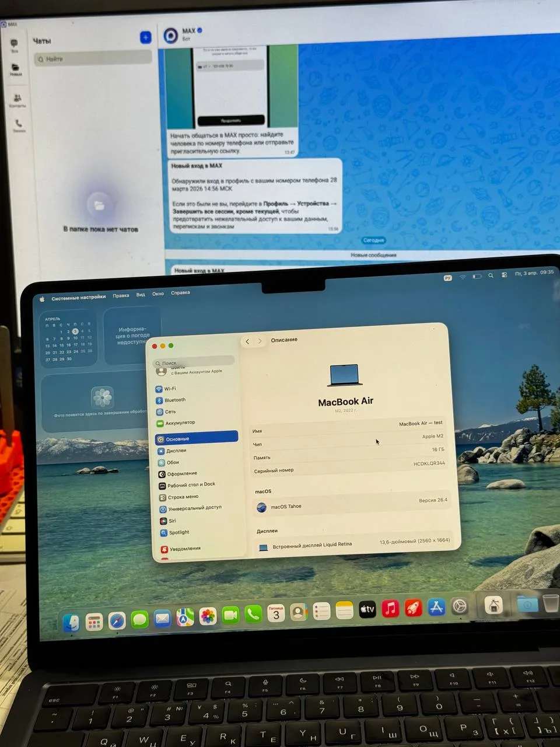This screenshot has height=747, width=560.
Task: Click the serial number HCDKLQR344
Action: [429, 463]
